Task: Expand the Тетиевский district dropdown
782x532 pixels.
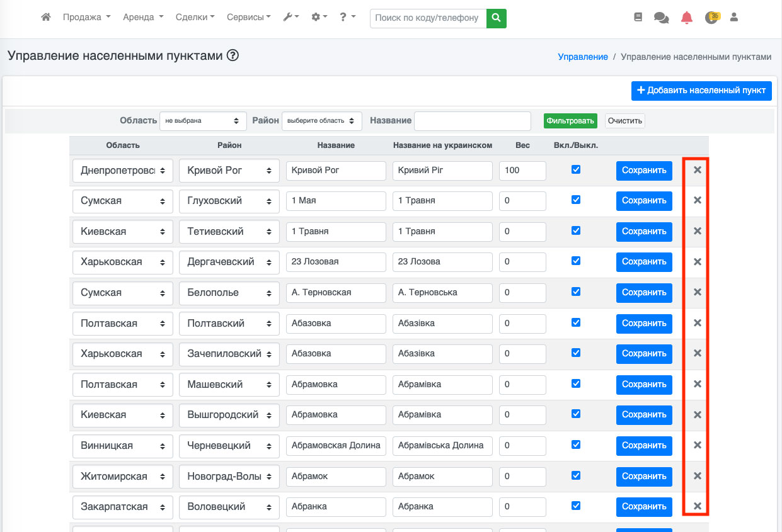Action: [229, 231]
